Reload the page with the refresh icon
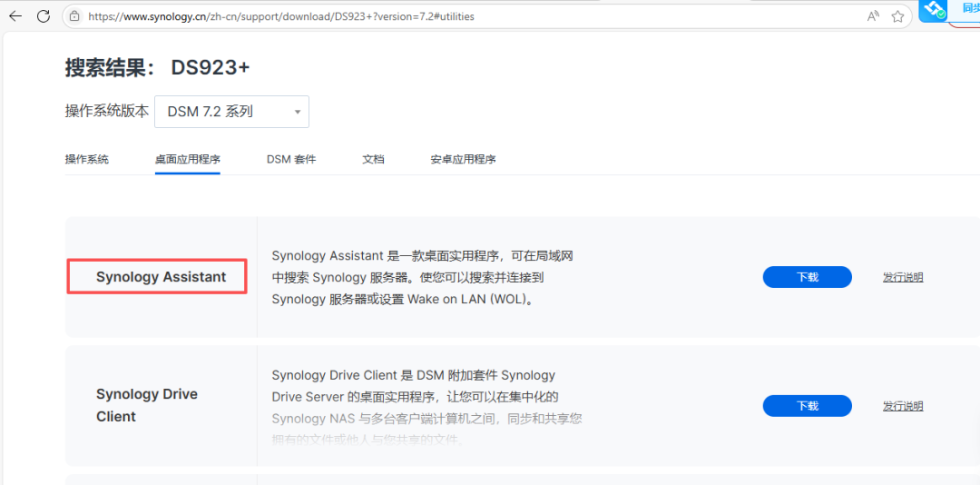980x485 pixels. (44, 16)
